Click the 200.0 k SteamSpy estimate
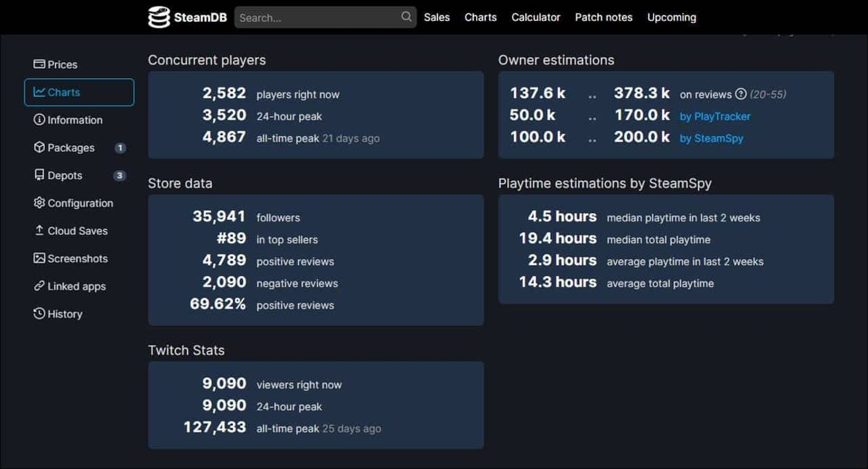Viewport: 868px width, 469px height. 642,137
